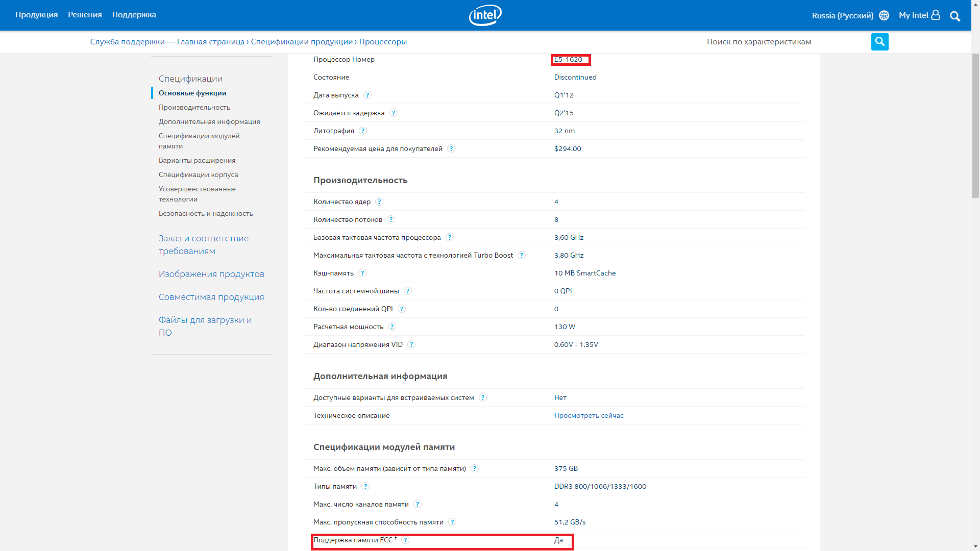Open Совместимая продукция sidebar section
980x551 pixels.
tap(211, 297)
